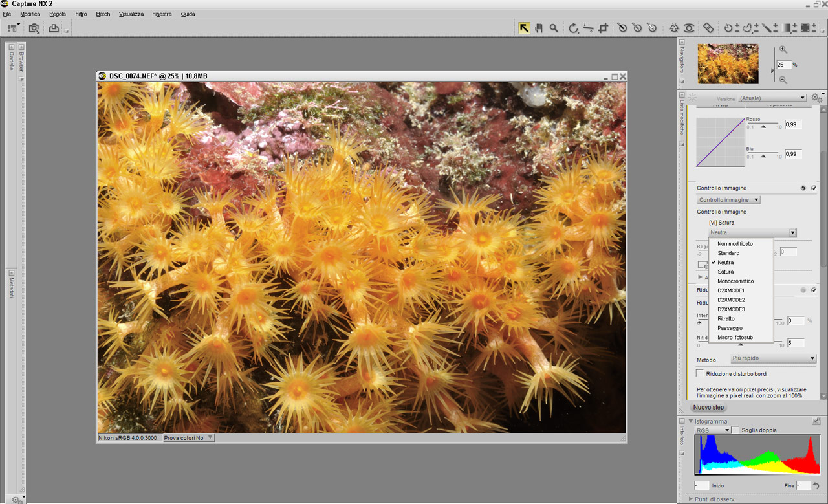Screen dimensions: 828x504
Task: Choose Paesaggio from picture control list
Action: (741, 328)
